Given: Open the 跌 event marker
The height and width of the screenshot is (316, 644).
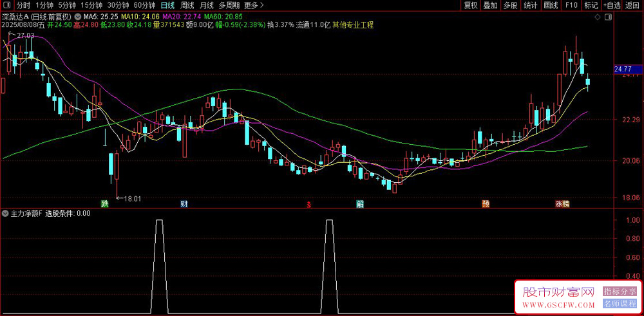Looking at the screenshot, I should pyautogui.click(x=105, y=203).
